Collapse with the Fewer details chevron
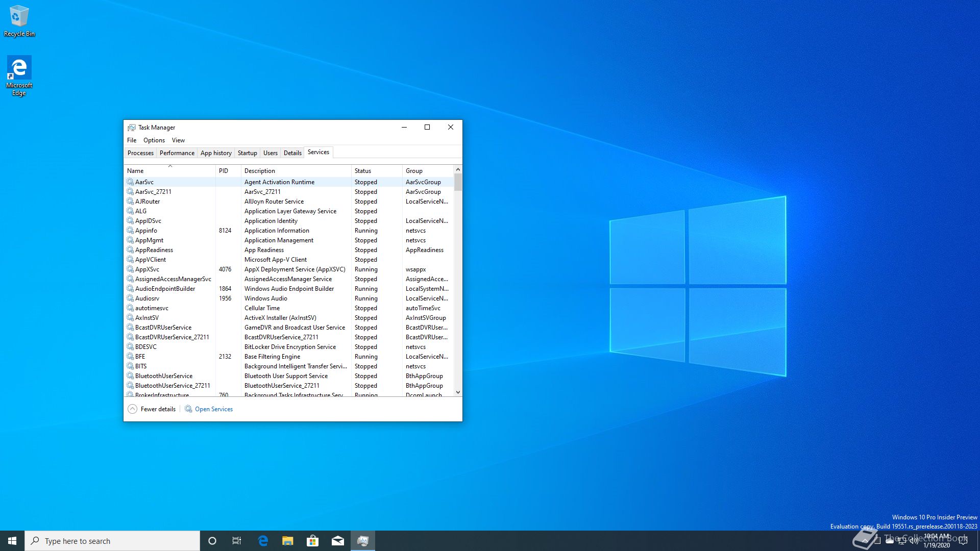Screen dimensions: 980x551 pos(132,409)
